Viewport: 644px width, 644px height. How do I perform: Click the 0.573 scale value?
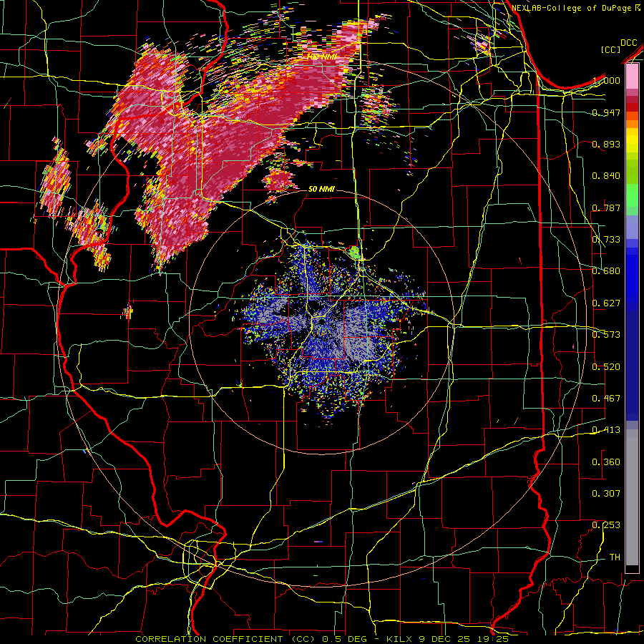606,335
